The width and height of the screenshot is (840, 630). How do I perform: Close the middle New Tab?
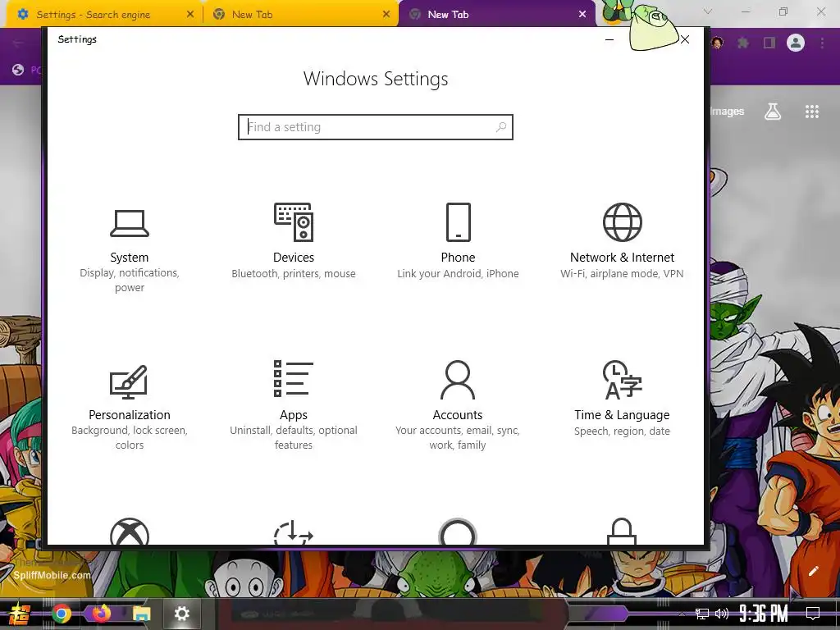(386, 15)
